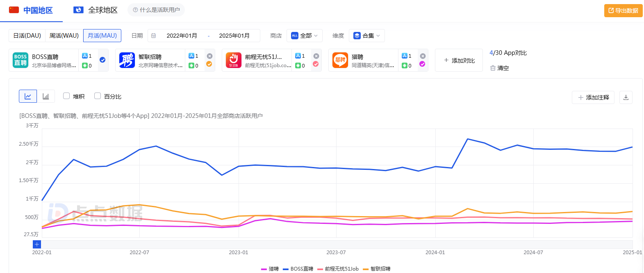Click the 猎聘 app logo
This screenshot has height=273, width=644.
(x=340, y=60)
